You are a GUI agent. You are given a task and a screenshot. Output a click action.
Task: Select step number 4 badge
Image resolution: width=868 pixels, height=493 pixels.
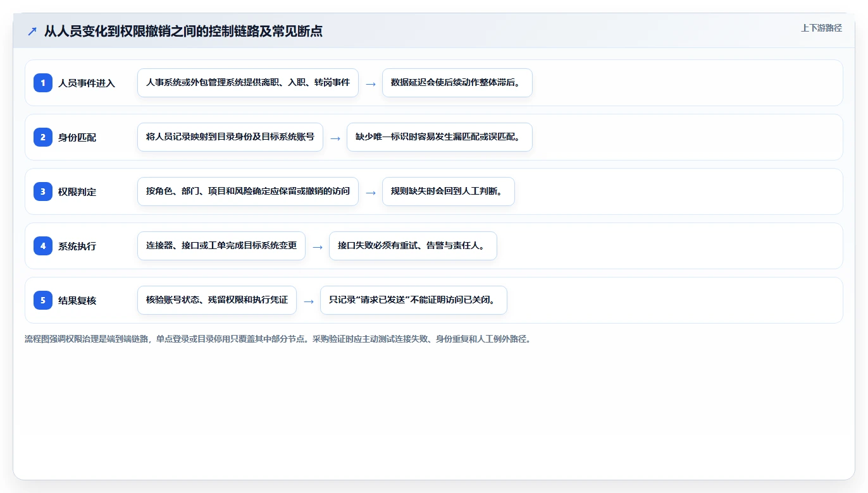[43, 246]
